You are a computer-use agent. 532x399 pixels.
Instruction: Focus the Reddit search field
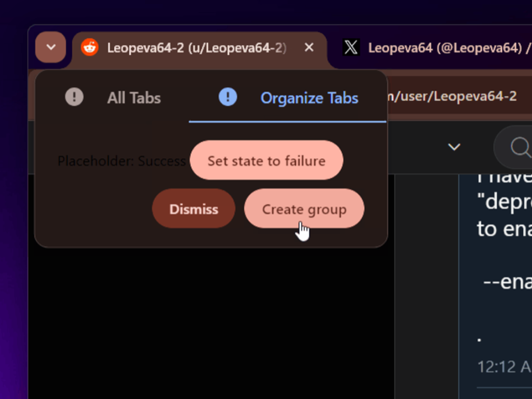pos(513,147)
